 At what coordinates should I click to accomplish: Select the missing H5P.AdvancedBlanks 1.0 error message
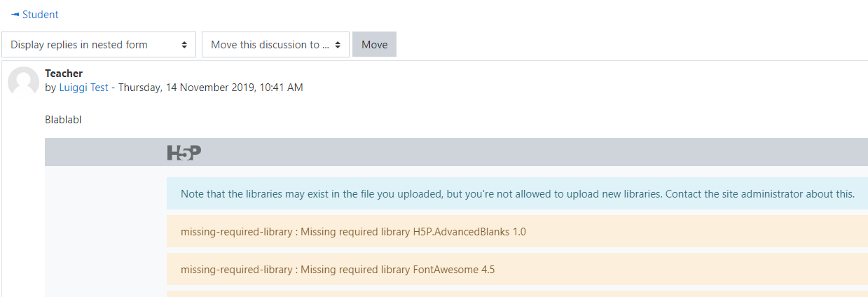(517, 232)
